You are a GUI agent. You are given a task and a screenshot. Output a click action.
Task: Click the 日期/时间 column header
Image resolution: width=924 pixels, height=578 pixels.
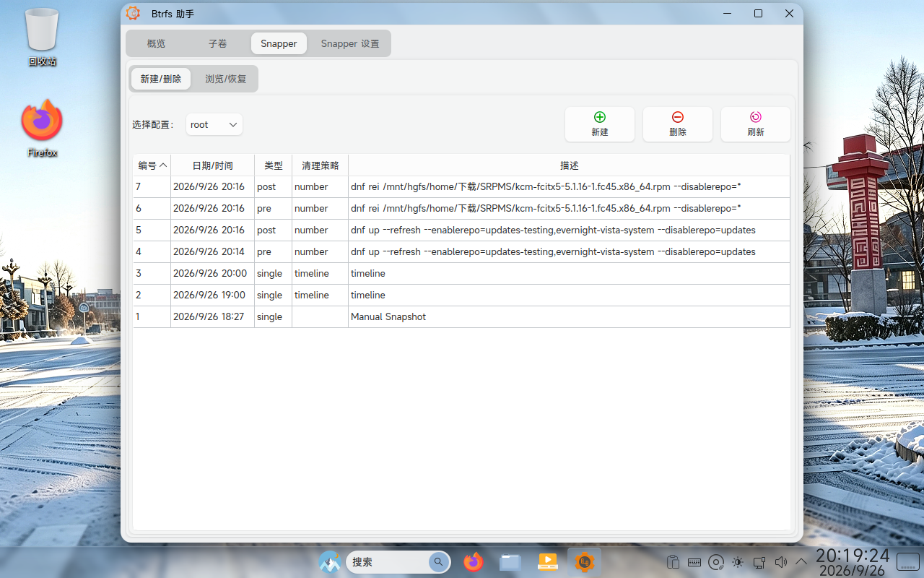coord(212,165)
